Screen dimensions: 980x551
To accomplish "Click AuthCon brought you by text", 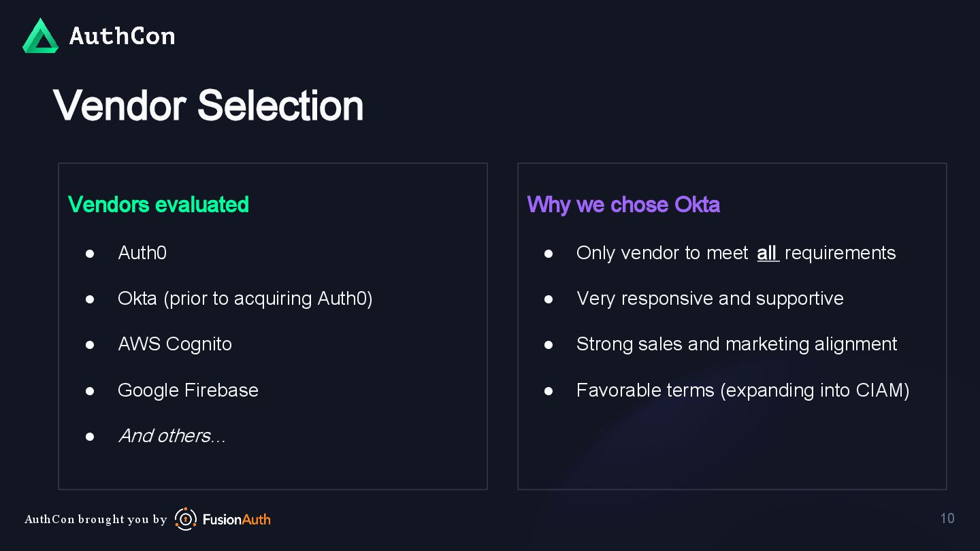I will tap(95, 520).
